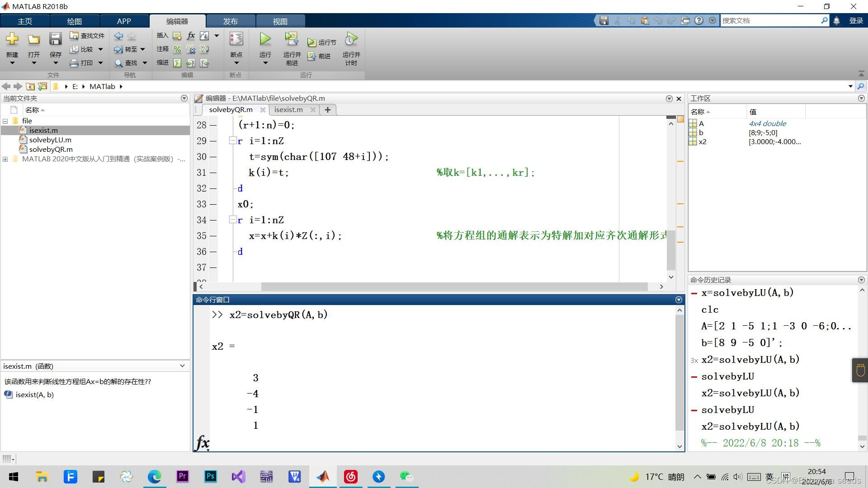Select variable A in workspace

[x=701, y=124]
